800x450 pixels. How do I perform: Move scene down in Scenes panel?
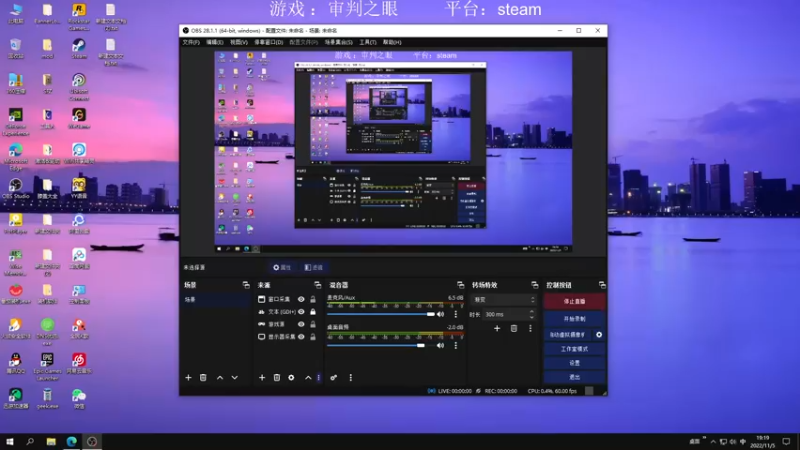235,378
